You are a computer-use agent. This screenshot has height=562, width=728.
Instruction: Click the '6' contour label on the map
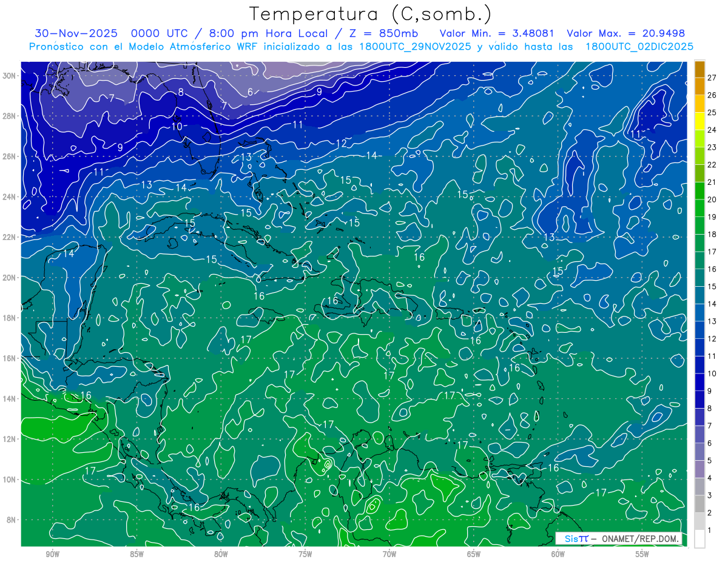click(x=250, y=93)
